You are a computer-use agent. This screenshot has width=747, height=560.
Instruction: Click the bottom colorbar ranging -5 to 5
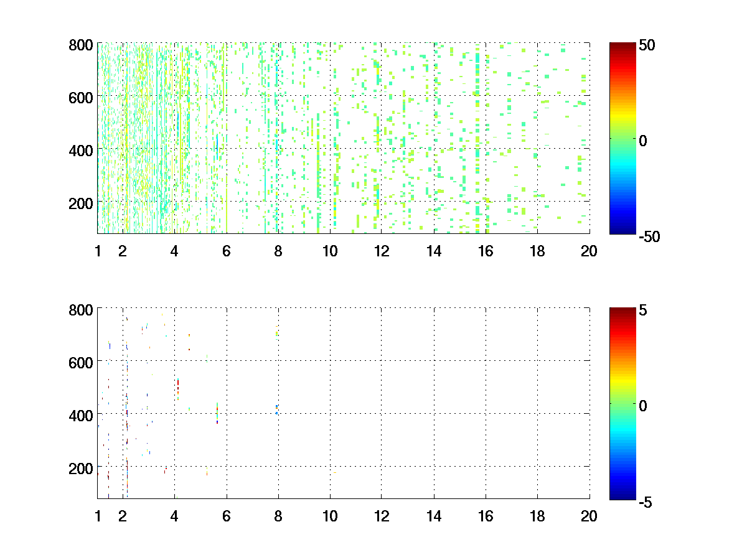[622, 403]
